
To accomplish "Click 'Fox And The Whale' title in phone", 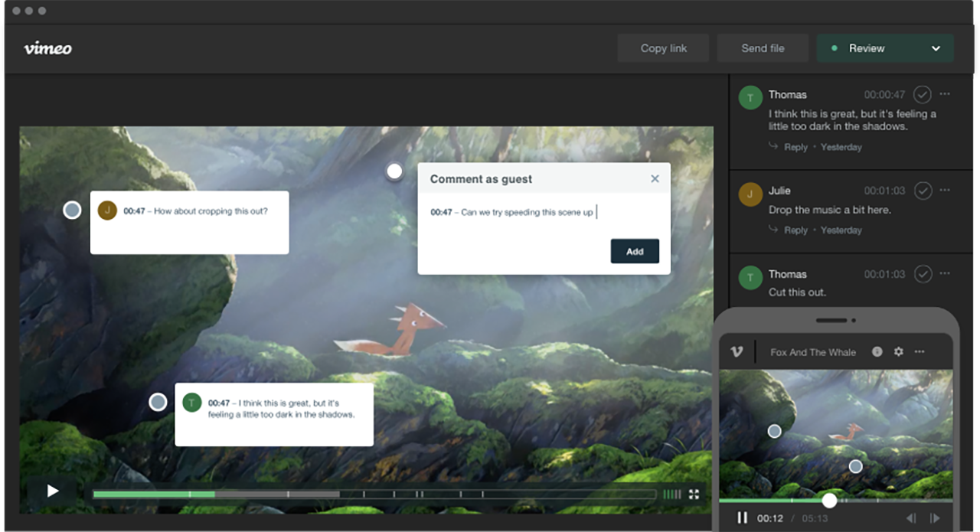I will (813, 352).
